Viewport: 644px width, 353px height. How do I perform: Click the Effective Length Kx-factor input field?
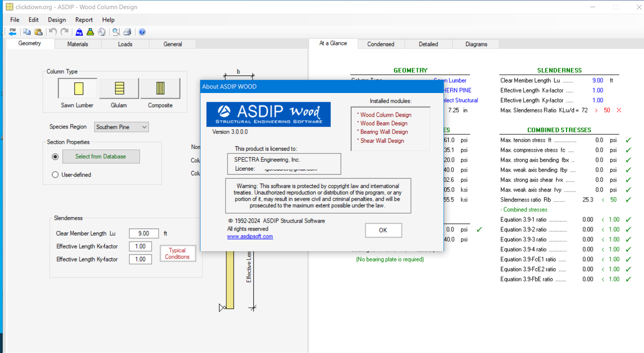pyautogui.click(x=140, y=246)
